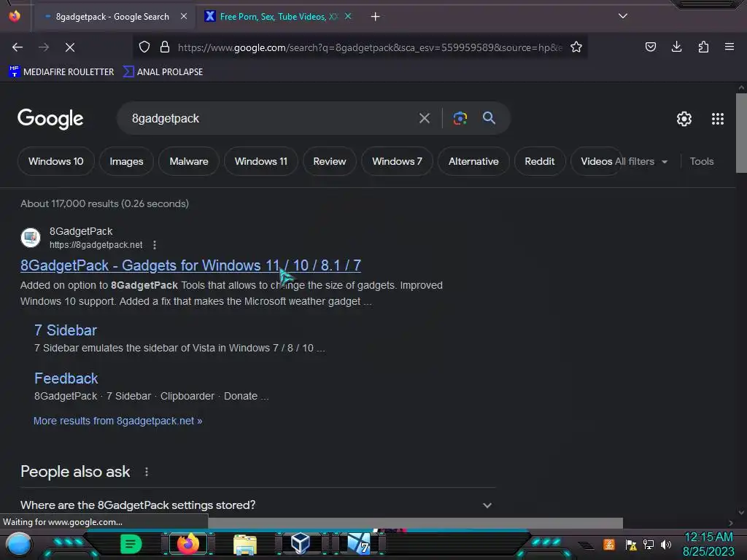747x560 pixels.
Task: Open People also ask options menu
Action: coord(146,472)
